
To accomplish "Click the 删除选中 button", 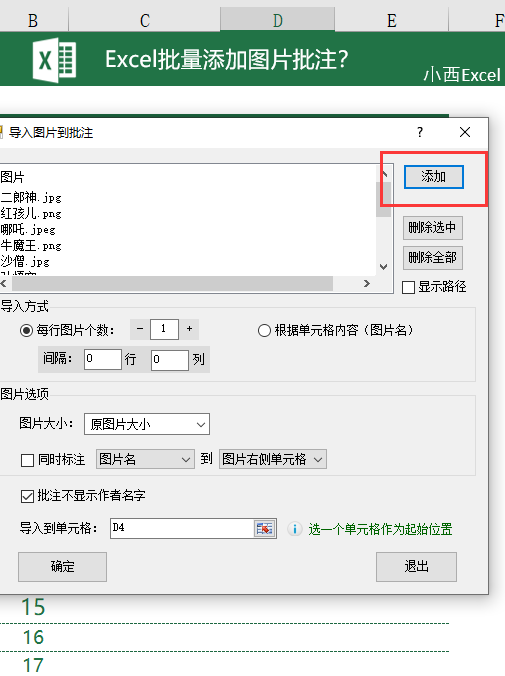I will coord(433,228).
